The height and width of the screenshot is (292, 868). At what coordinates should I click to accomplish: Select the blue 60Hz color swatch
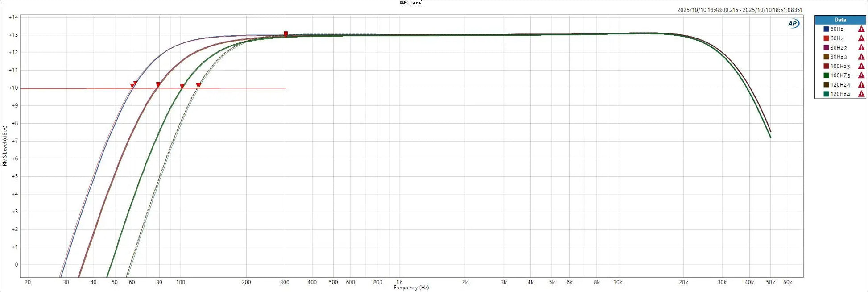(826, 29)
